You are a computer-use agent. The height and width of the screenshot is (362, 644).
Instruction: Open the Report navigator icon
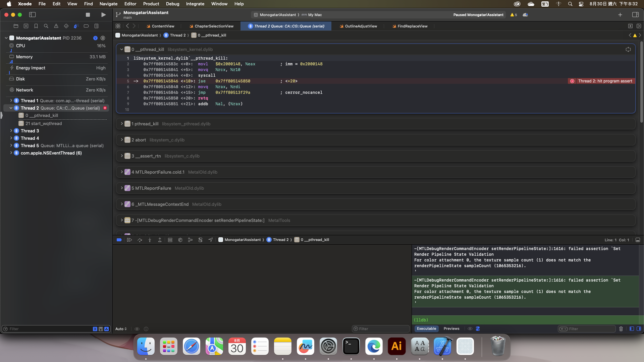click(x=96, y=26)
